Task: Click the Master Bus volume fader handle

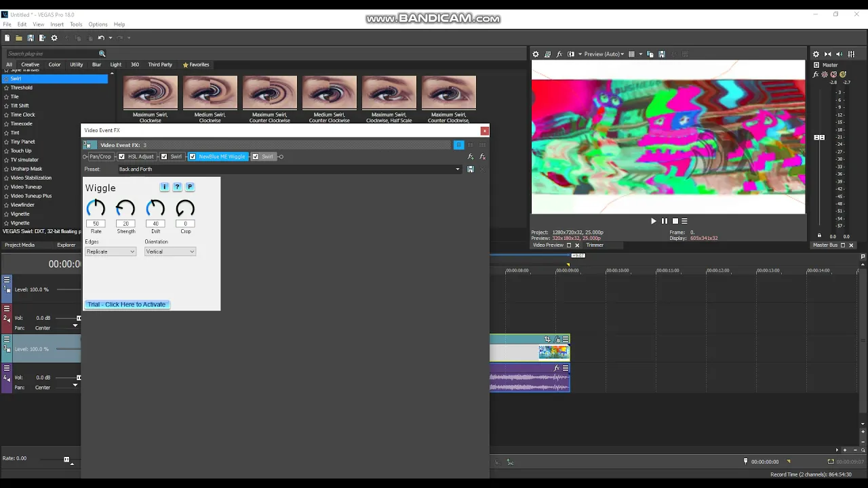Action: 819,138
